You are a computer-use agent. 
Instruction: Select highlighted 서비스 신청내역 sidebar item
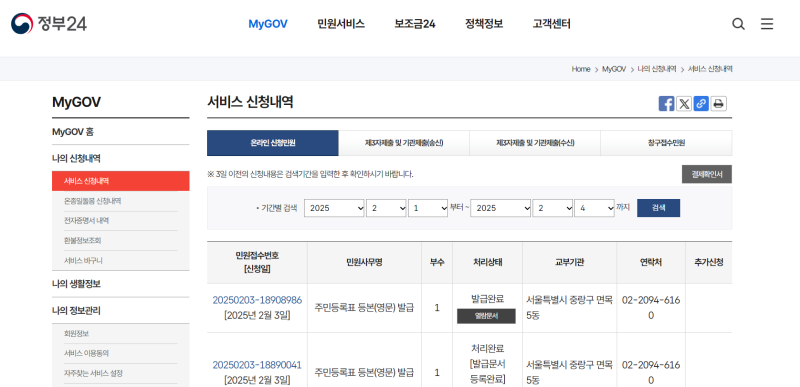(x=120, y=181)
